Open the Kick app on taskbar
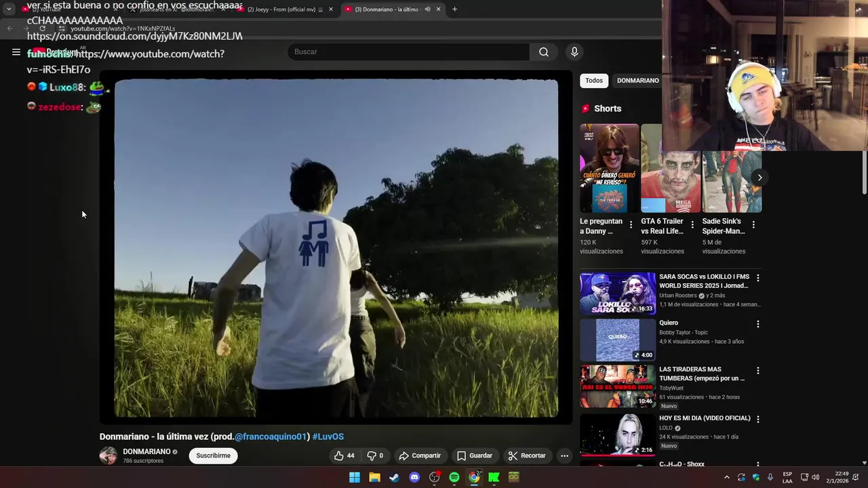The width and height of the screenshot is (868, 488). [494, 477]
